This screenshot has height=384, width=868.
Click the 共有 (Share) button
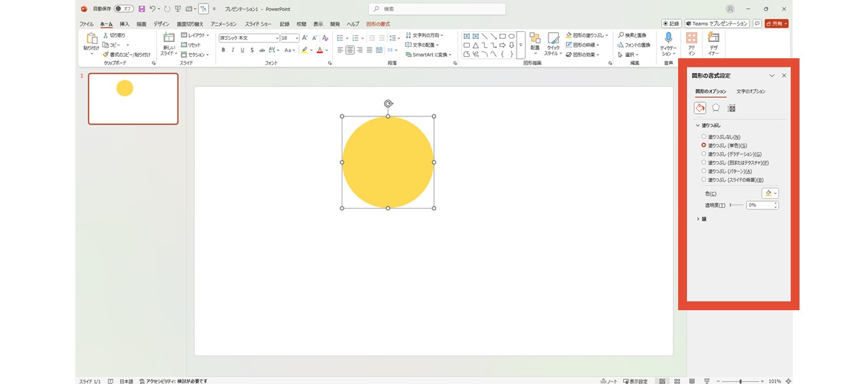[x=776, y=23]
